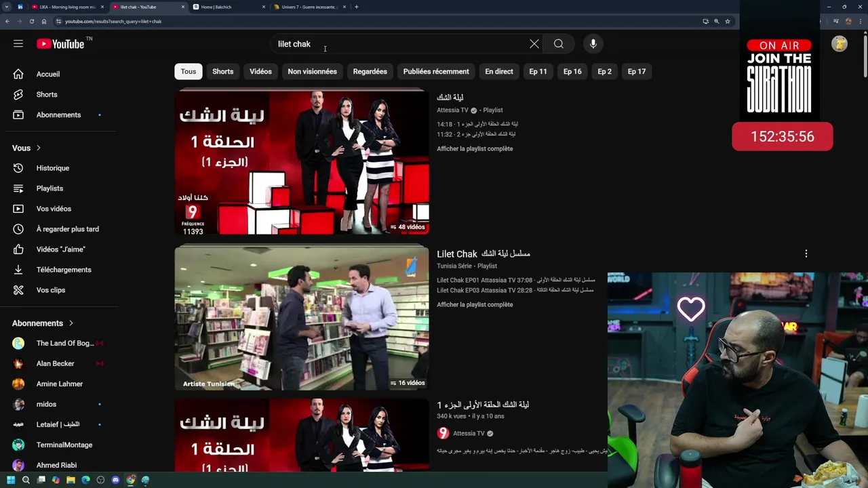Open the Windows Start menu
The height and width of the screenshot is (488, 868).
[11, 480]
